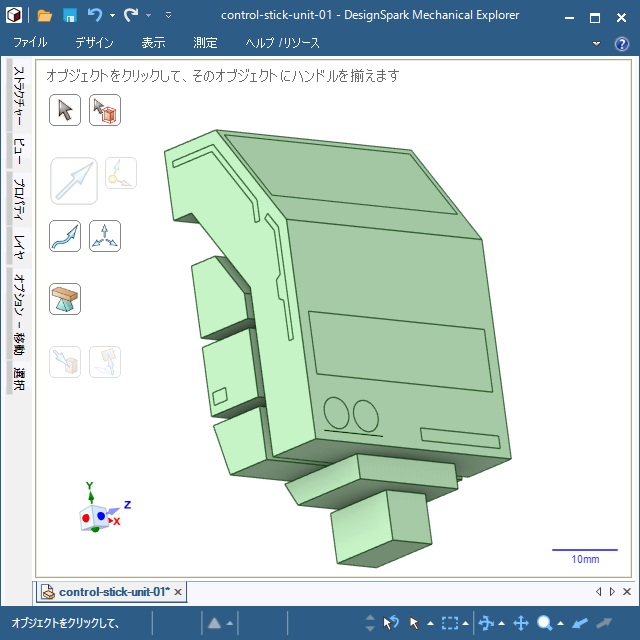Expand the quick access toolbar customize menu
The width and height of the screenshot is (640, 640).
click(x=168, y=16)
